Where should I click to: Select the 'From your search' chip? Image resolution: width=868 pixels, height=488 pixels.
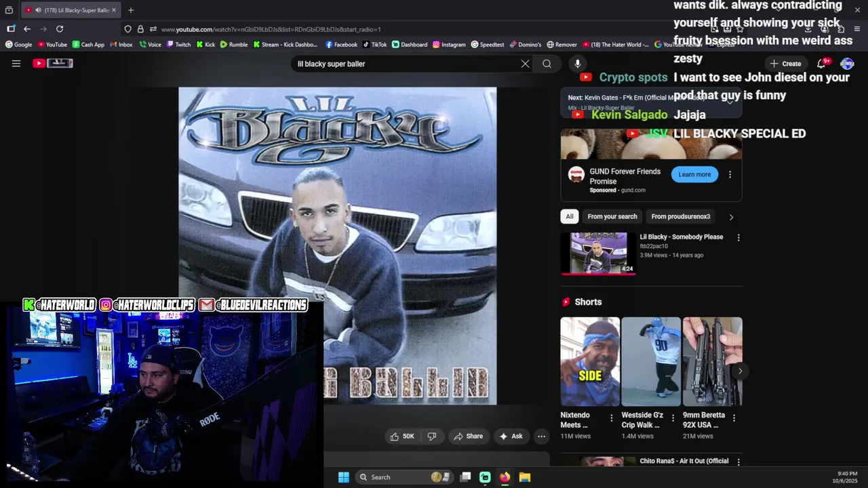pos(612,216)
